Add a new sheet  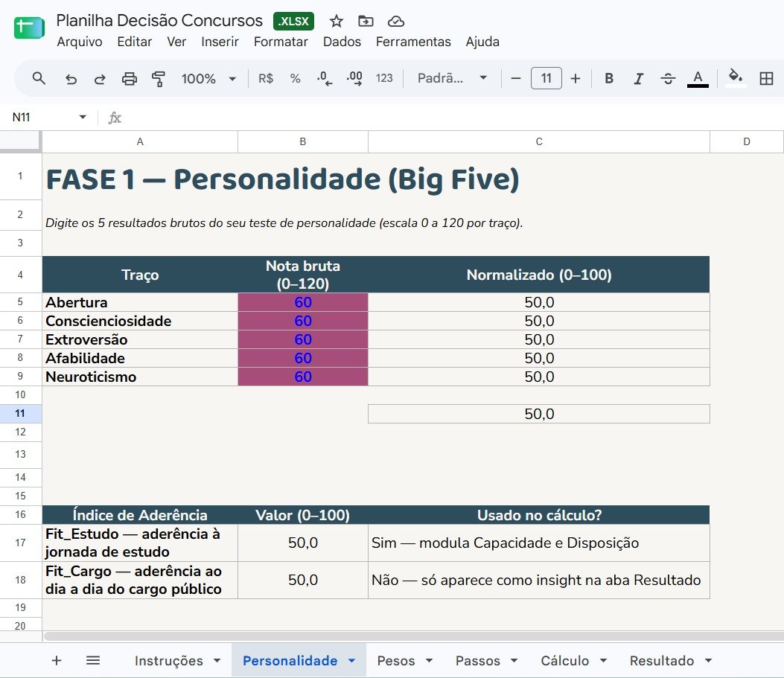57,661
